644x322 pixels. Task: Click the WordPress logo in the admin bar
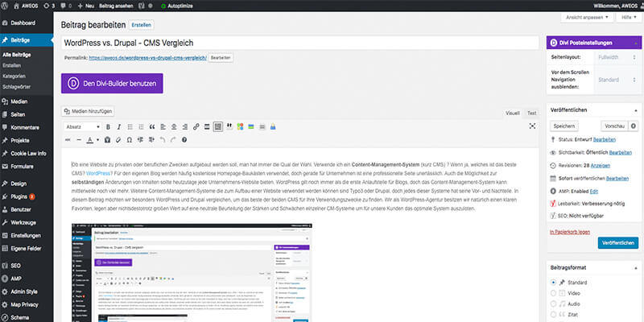point(5,6)
